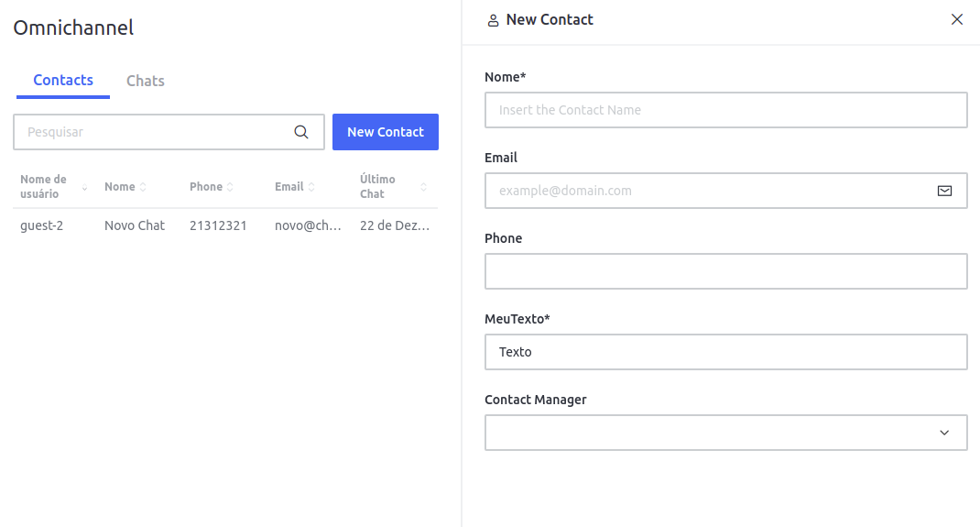Click the search magnifier icon
Viewport: 980px width, 527px height.
coord(301,132)
